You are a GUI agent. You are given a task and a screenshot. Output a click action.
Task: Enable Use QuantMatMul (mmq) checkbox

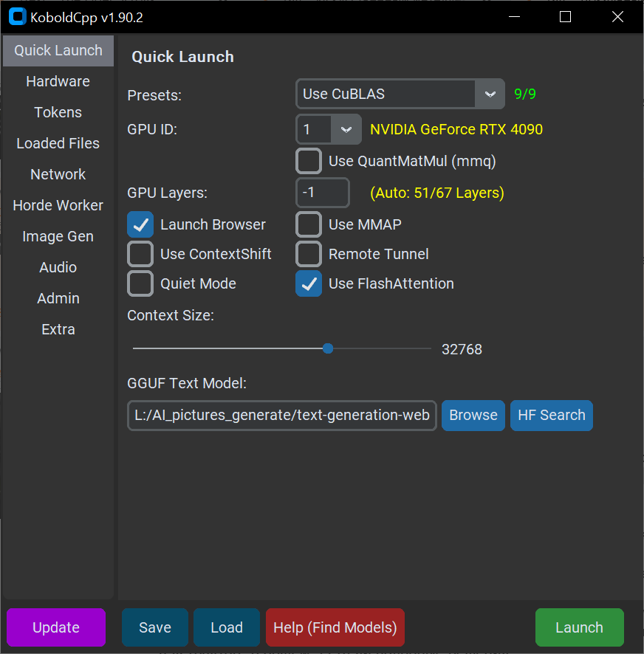click(x=309, y=161)
